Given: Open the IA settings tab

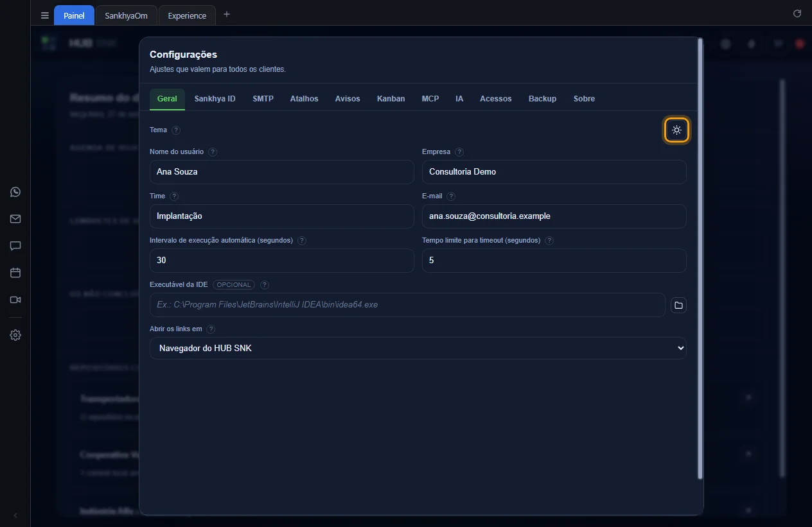Looking at the screenshot, I should click(459, 99).
